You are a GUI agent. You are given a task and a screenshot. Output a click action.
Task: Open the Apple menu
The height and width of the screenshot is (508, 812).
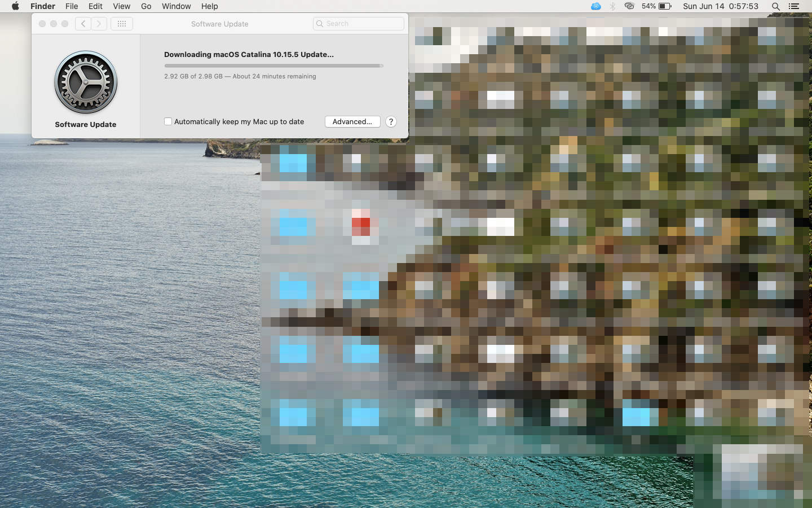click(15, 6)
